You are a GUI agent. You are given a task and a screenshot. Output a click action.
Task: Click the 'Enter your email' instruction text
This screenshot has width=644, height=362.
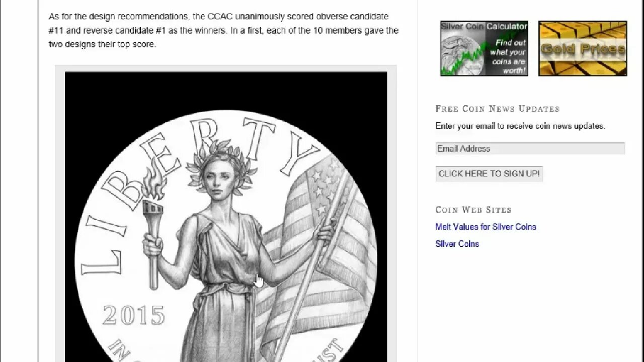point(520,126)
